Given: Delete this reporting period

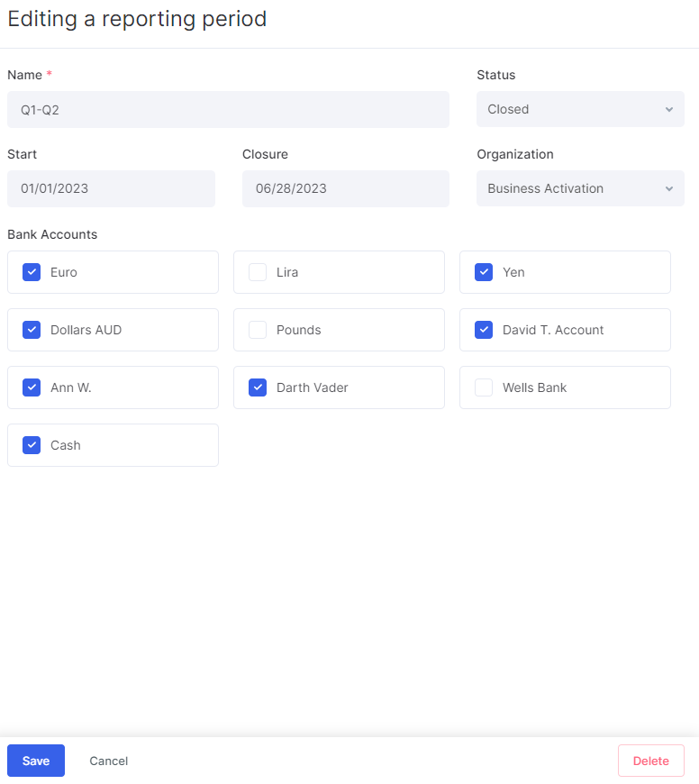Looking at the screenshot, I should tap(651, 761).
